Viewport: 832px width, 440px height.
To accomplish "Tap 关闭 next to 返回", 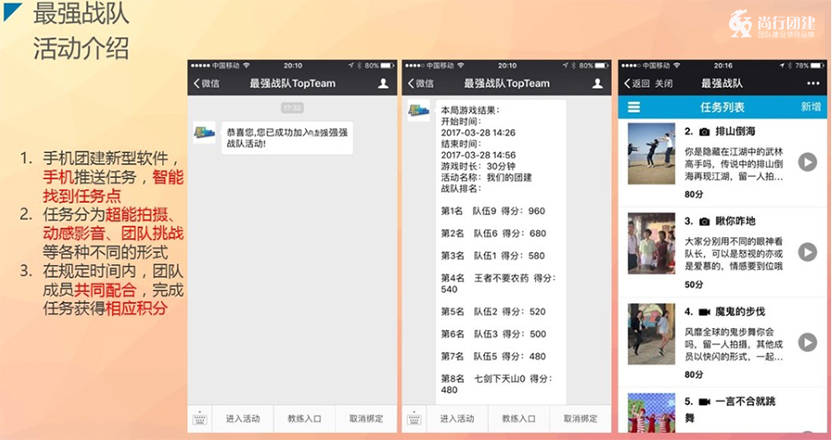I will pos(664,84).
